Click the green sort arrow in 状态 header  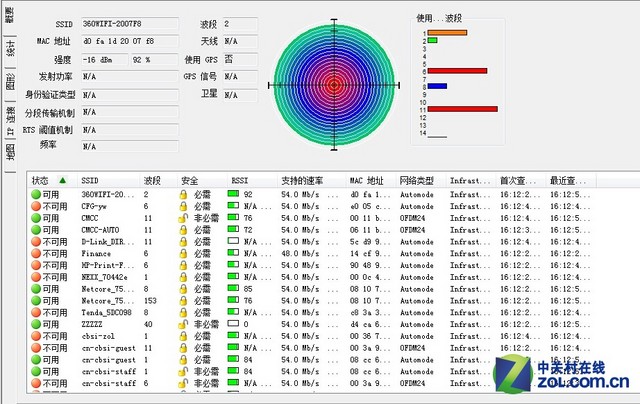[x=62, y=180]
